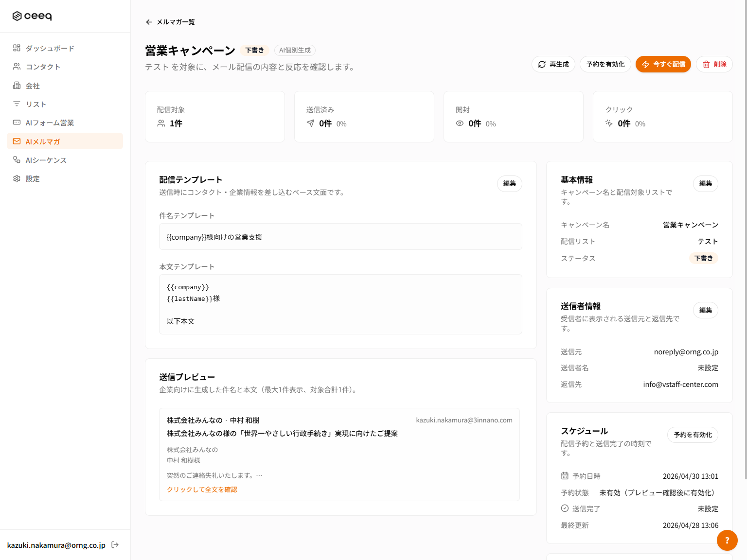The width and height of the screenshot is (747, 560).
Task: Click the contacts people icon in sidebar
Action: pyautogui.click(x=17, y=67)
